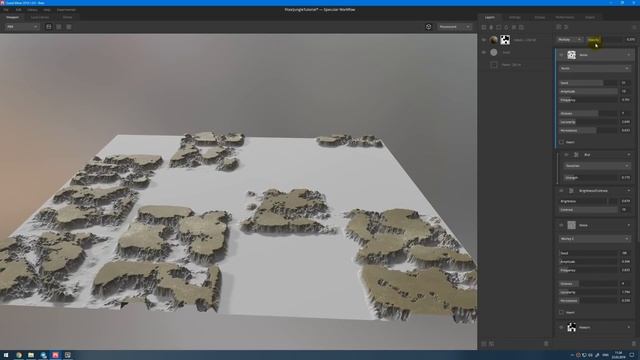Select the gray circle solid layer thumbnail
Viewport: 640px width, 360px height.
click(494, 52)
